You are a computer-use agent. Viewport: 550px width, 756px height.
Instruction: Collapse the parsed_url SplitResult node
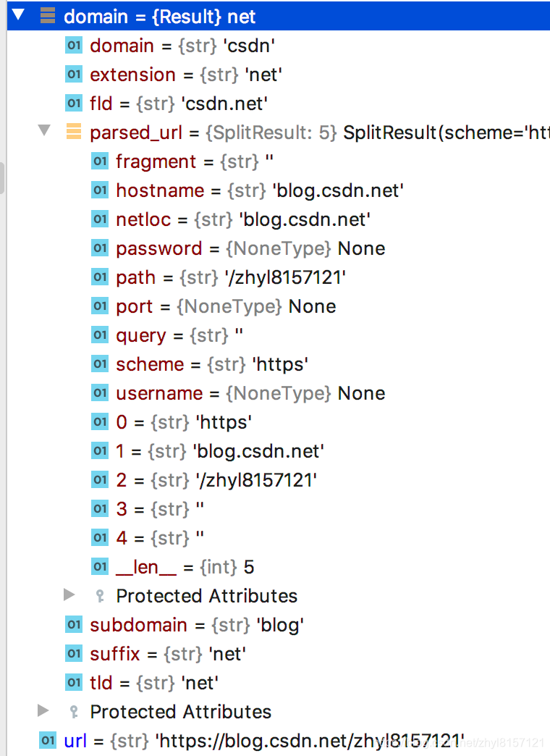tap(45, 132)
